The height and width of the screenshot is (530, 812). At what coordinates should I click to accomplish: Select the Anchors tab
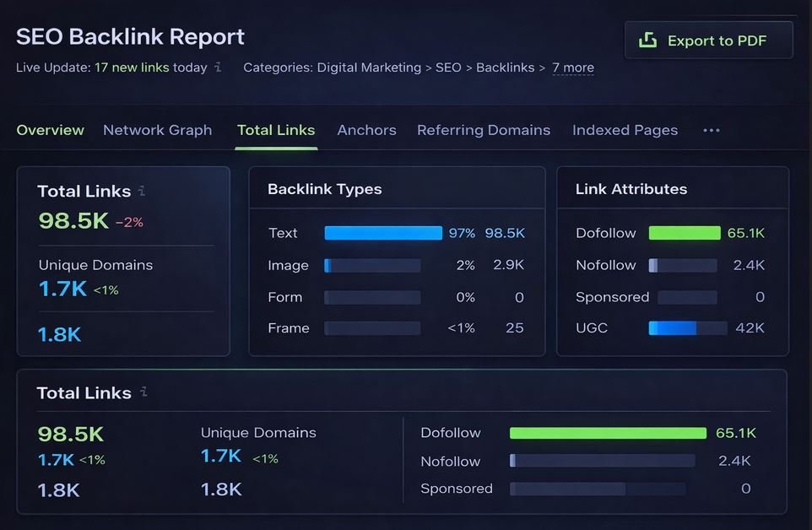click(x=366, y=130)
